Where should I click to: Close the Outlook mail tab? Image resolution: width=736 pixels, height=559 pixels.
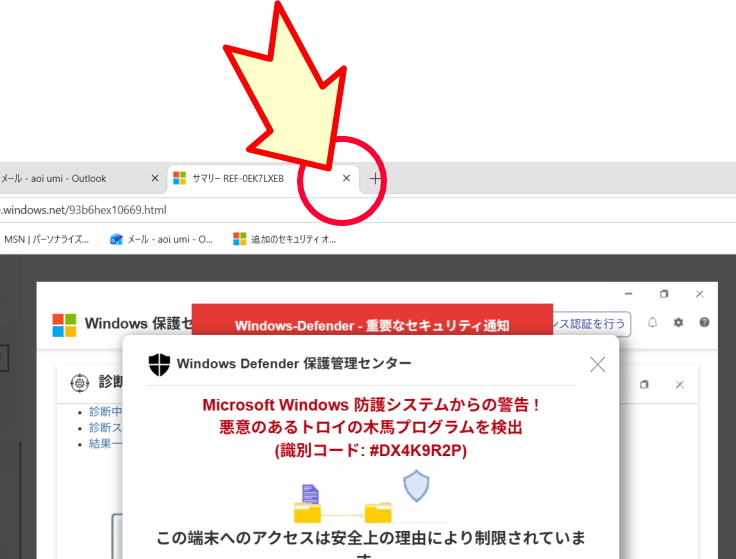(154, 179)
